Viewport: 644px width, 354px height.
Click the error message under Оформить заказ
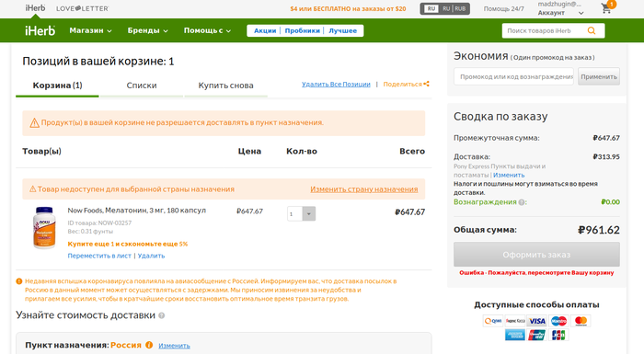(536, 273)
